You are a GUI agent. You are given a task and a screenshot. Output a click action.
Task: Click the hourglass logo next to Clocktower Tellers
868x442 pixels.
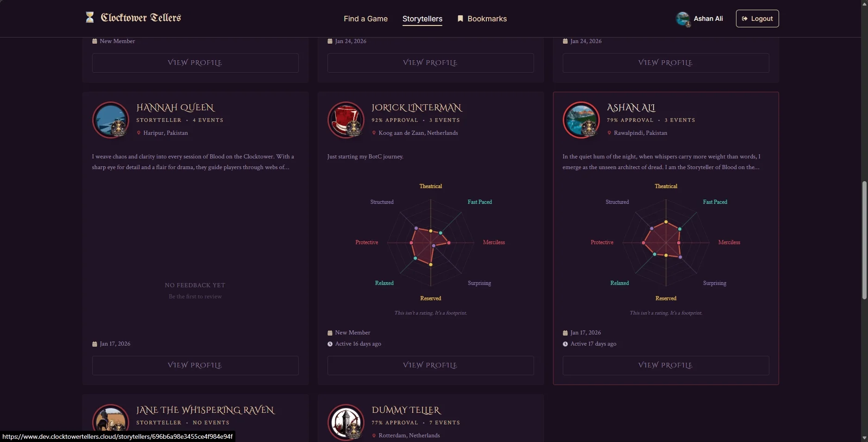(x=90, y=18)
